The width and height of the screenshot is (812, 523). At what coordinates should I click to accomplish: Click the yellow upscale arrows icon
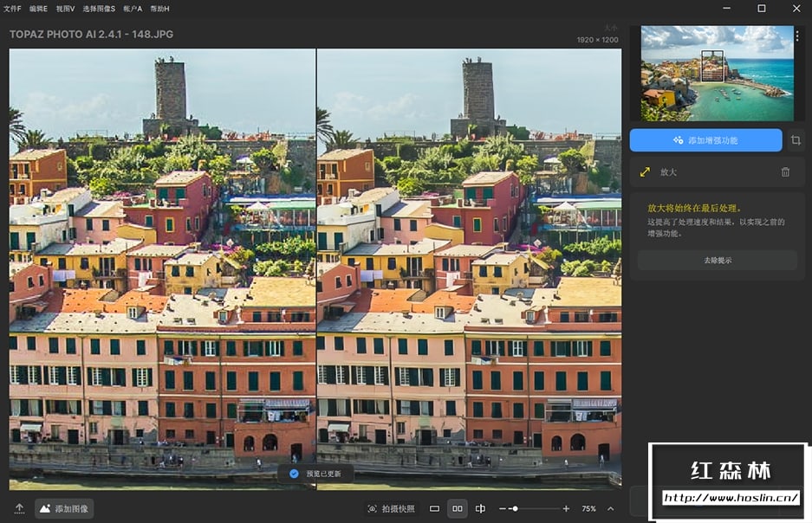tap(645, 172)
